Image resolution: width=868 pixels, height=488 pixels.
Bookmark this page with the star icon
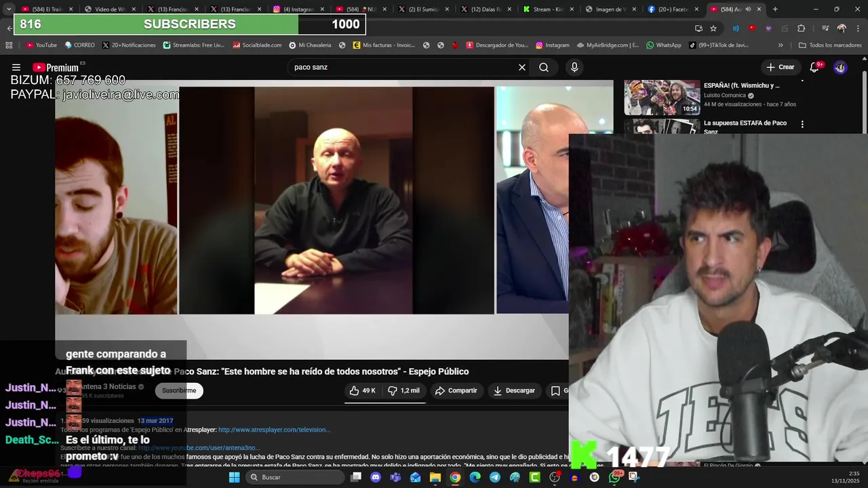pos(713,28)
